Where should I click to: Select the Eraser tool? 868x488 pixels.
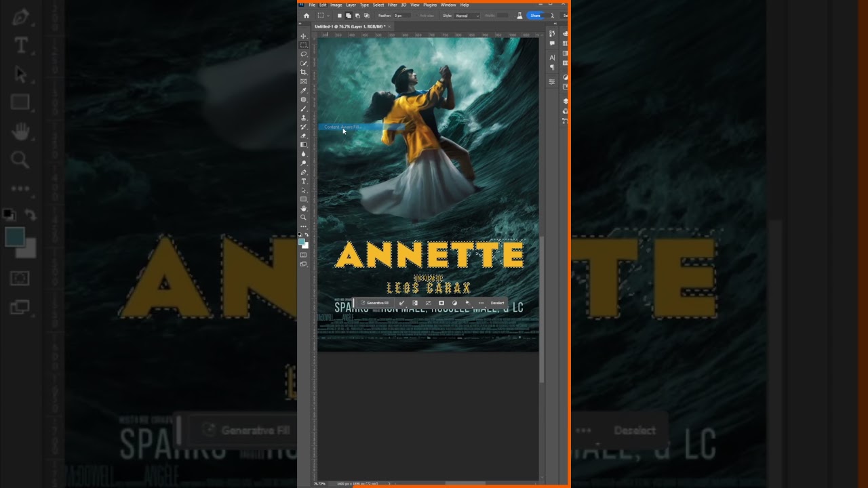pos(303,136)
